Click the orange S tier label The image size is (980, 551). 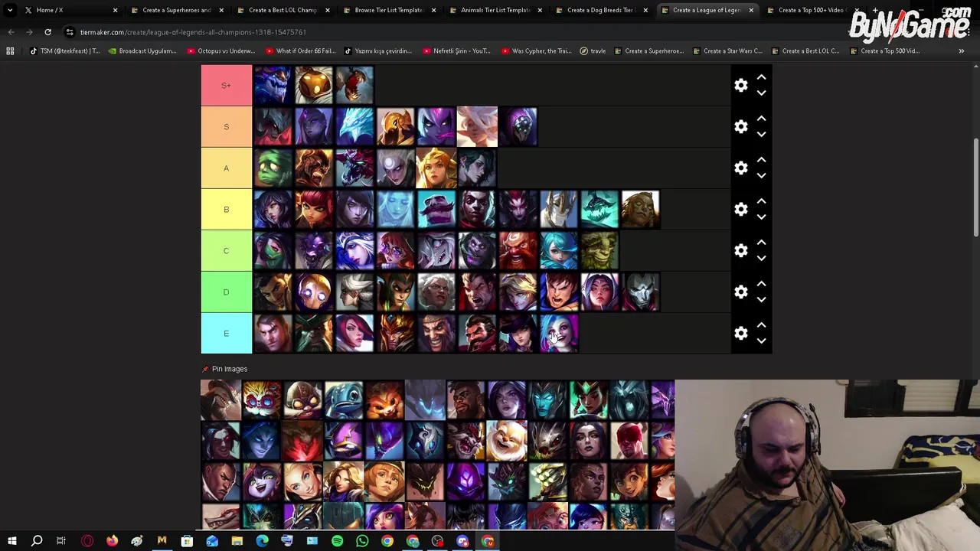pyautogui.click(x=226, y=126)
